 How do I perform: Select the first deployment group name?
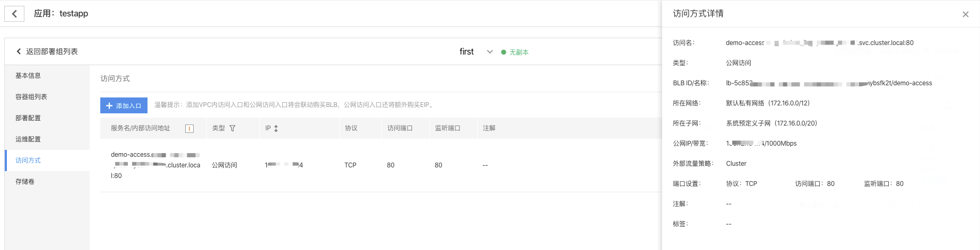click(466, 52)
